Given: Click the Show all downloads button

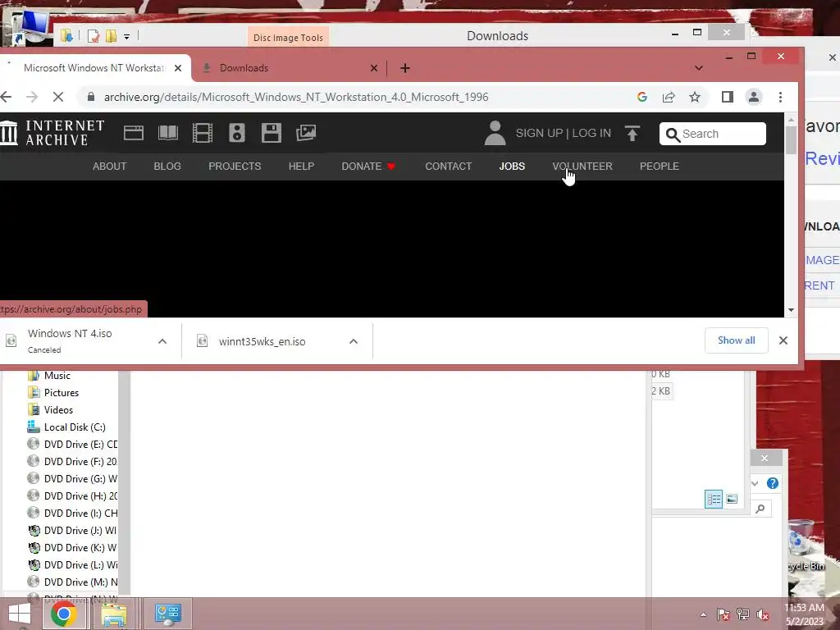Looking at the screenshot, I should tap(736, 340).
